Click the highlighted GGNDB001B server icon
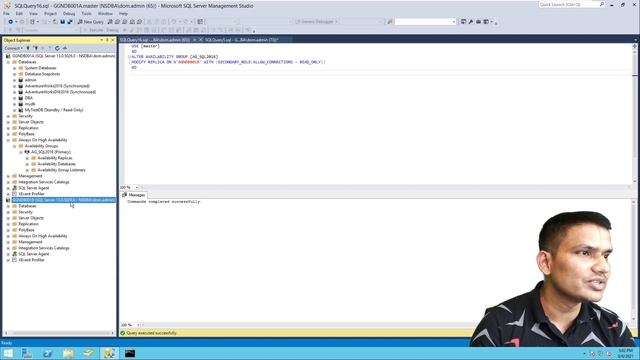The image size is (640, 360). (x=8, y=200)
